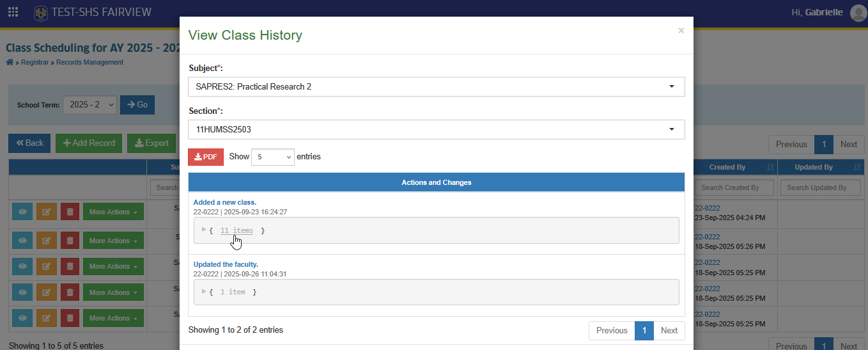This screenshot has height=350, width=868.
Task: Go to Next page in dialog pagination
Action: coord(669,331)
